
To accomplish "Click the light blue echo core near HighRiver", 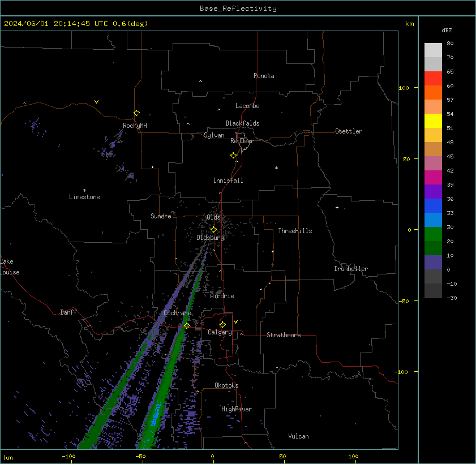I will (x=156, y=415).
